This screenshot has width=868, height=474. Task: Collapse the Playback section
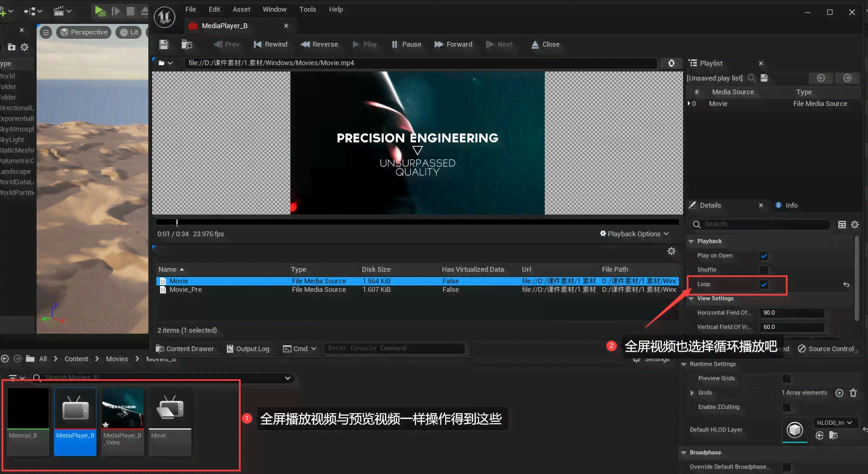point(691,242)
